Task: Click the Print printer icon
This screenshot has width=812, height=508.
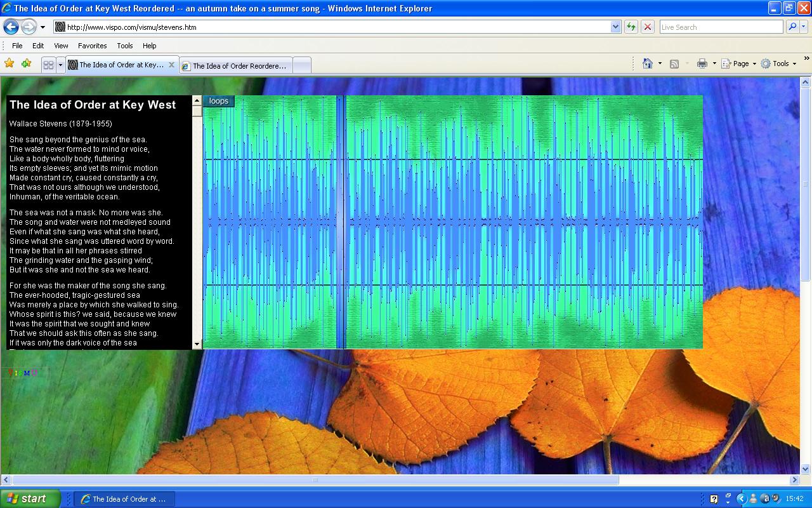Action: point(702,63)
